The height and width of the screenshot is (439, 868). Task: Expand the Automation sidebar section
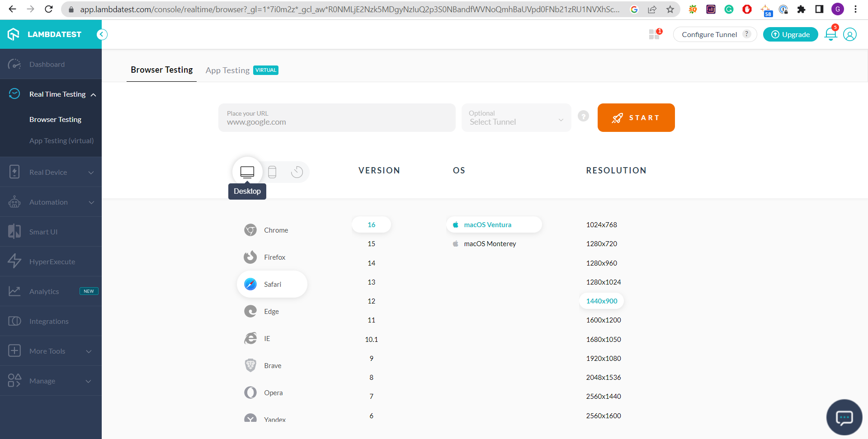tap(51, 202)
